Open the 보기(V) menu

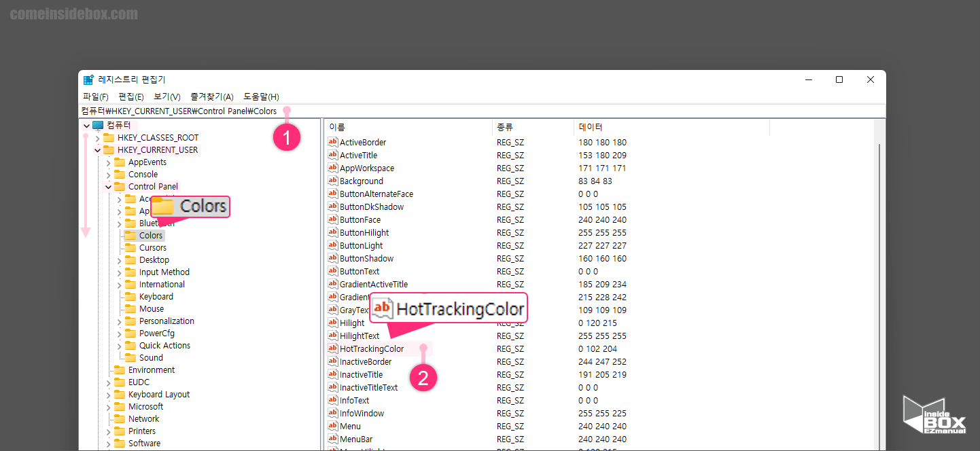166,96
